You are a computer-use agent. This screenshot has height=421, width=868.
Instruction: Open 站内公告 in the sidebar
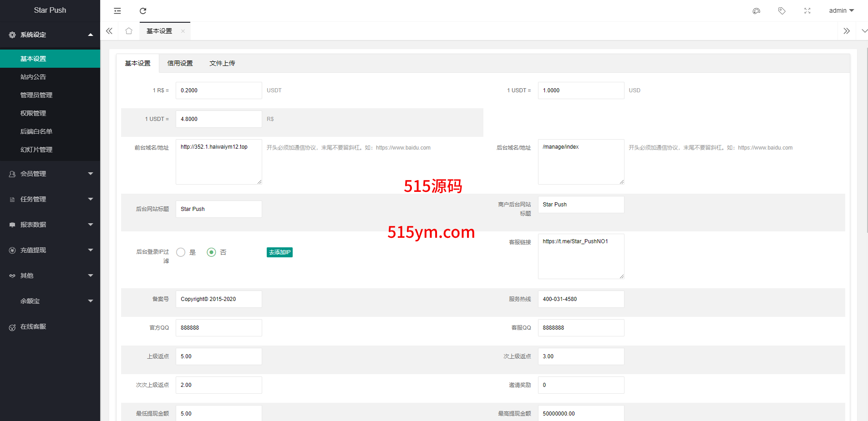click(x=33, y=77)
